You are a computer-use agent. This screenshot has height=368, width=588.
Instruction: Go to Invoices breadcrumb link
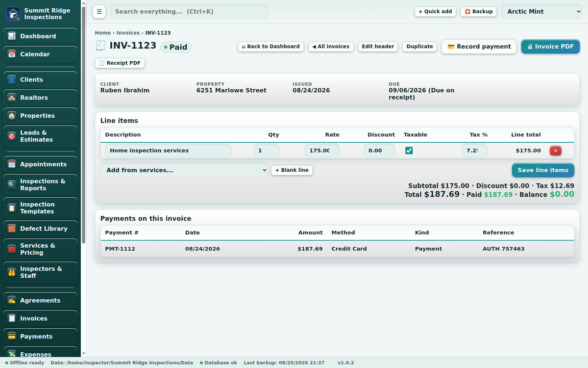[128, 33]
